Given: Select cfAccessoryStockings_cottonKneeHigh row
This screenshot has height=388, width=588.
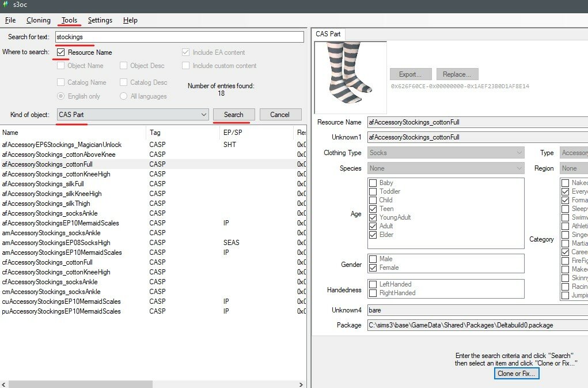Looking at the screenshot, I should [x=153, y=272].
